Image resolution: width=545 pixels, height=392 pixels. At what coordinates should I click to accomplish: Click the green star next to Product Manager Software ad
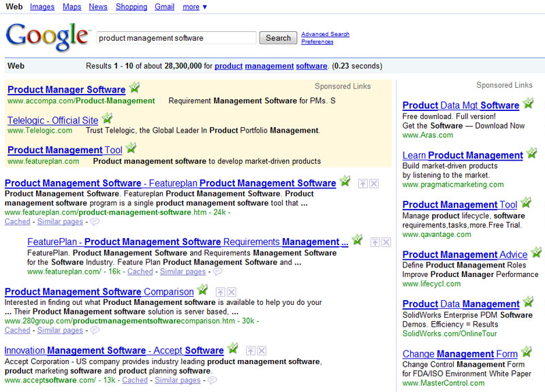(134, 88)
